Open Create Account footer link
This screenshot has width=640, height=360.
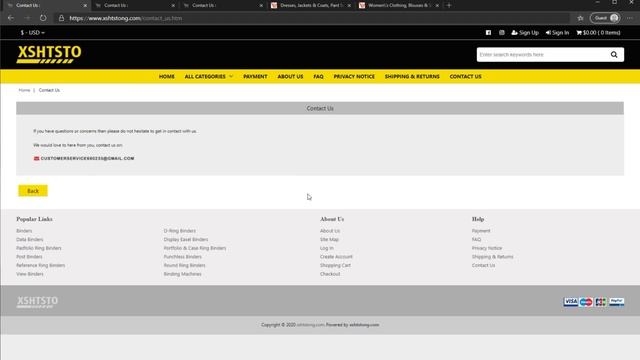(x=336, y=257)
